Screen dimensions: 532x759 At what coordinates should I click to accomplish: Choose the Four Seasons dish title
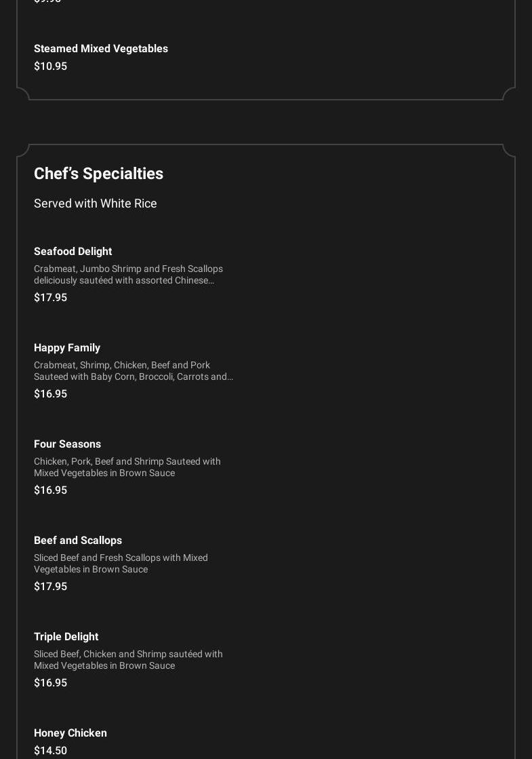pos(67,444)
